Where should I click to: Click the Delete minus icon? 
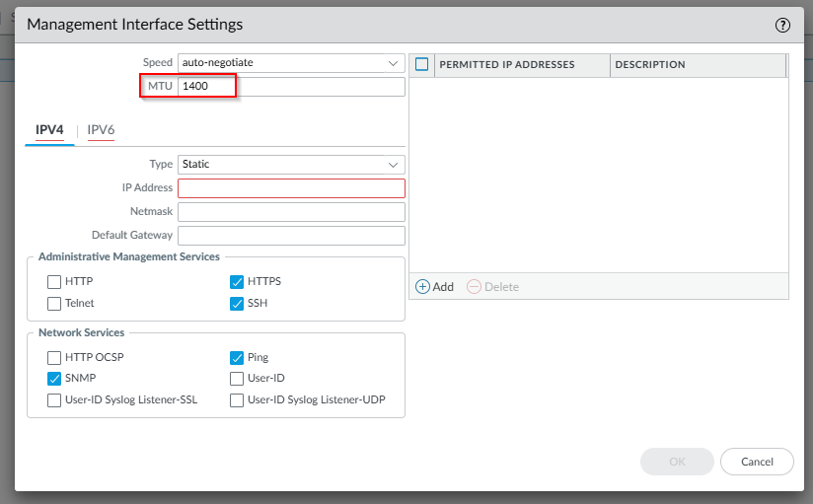pyautogui.click(x=474, y=287)
